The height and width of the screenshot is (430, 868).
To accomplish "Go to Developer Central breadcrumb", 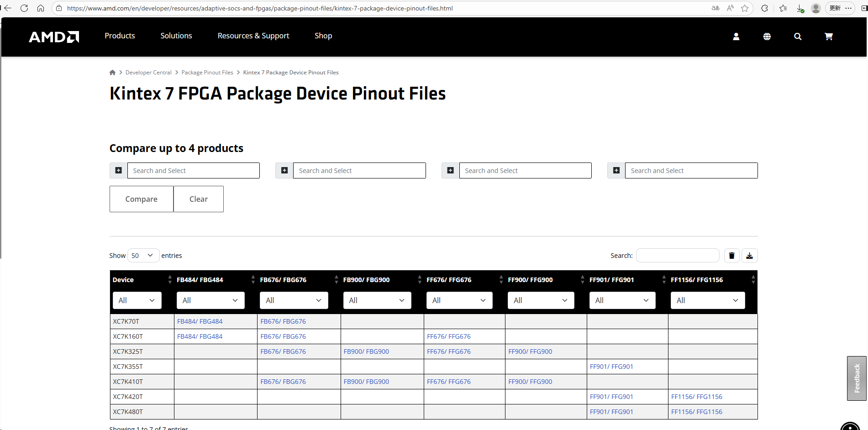I will 148,73.
